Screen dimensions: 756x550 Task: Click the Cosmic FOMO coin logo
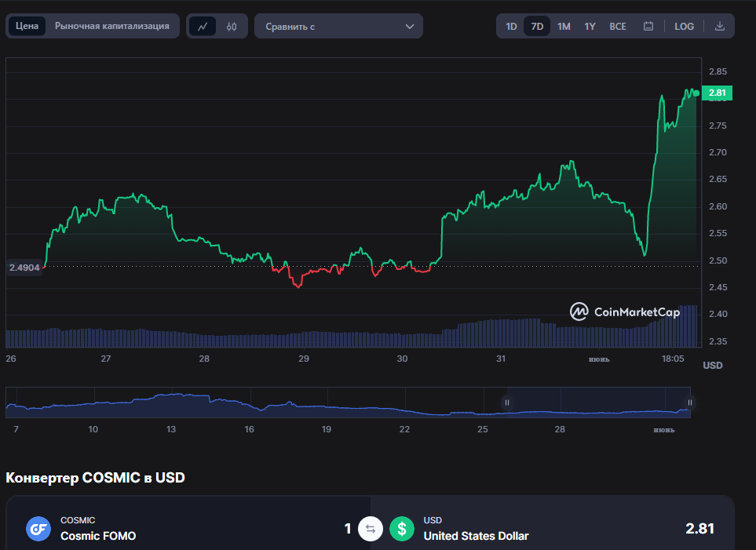coord(38,529)
